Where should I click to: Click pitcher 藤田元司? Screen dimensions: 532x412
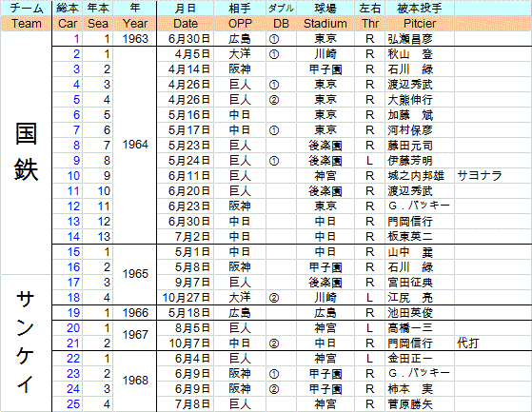click(x=410, y=146)
